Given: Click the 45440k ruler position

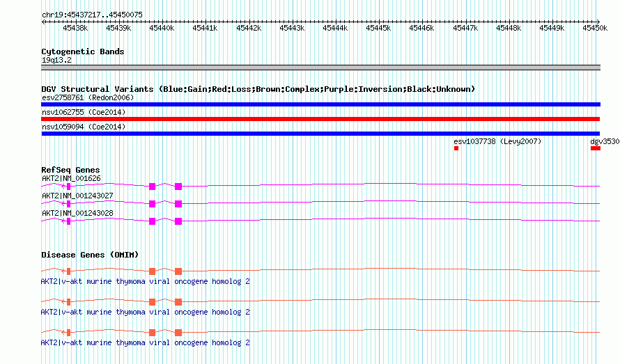Looking at the screenshot, I should tap(162, 28).
